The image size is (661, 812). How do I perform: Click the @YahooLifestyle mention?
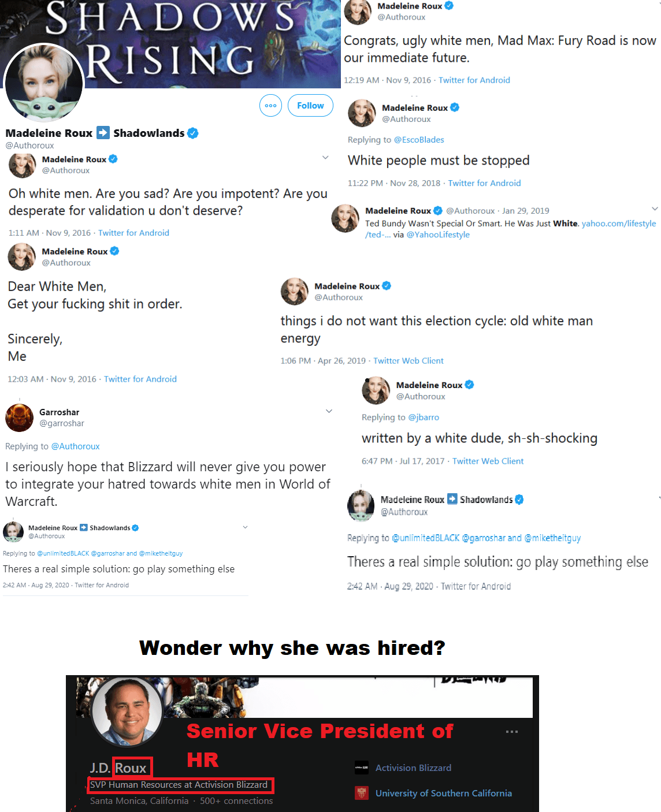click(438, 234)
